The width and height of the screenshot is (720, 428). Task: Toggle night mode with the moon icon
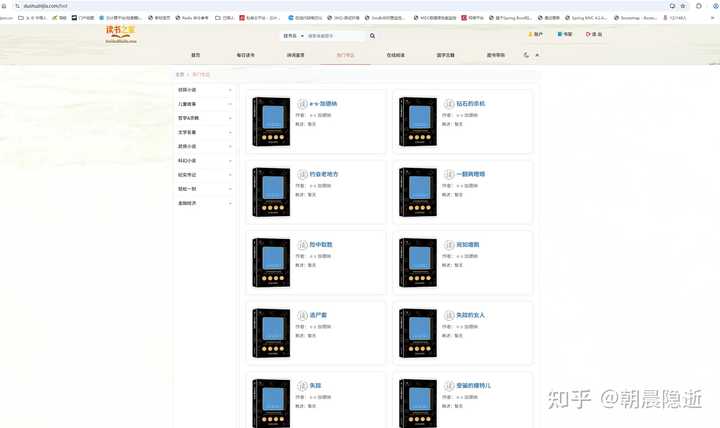[526, 55]
